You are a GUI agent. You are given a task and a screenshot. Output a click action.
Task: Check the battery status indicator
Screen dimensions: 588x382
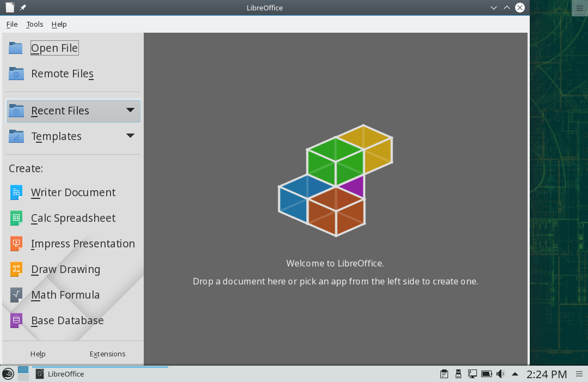(486, 374)
